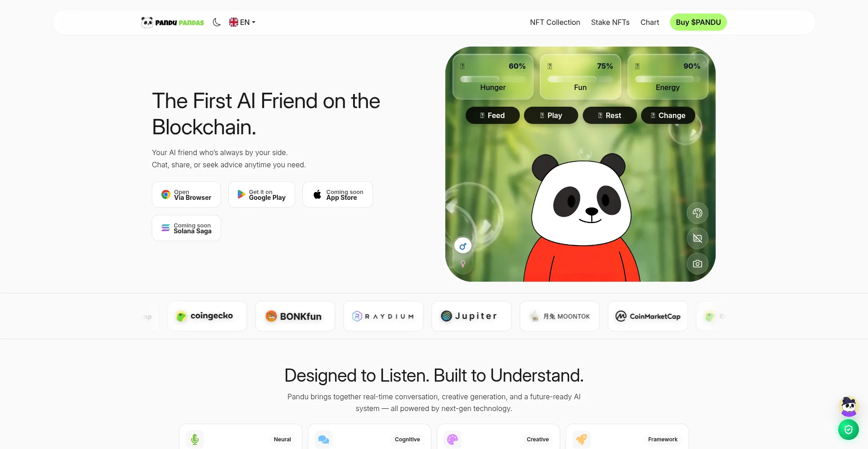Click the Feed button for the panda

[492, 115]
